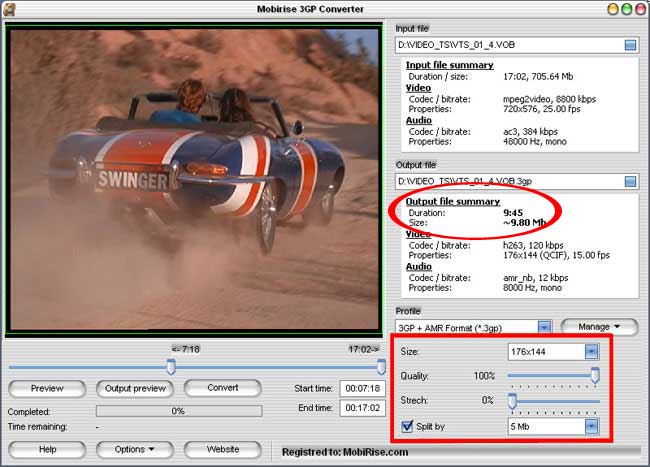Click the Quality slider handle
650x467 pixels.
pos(595,375)
